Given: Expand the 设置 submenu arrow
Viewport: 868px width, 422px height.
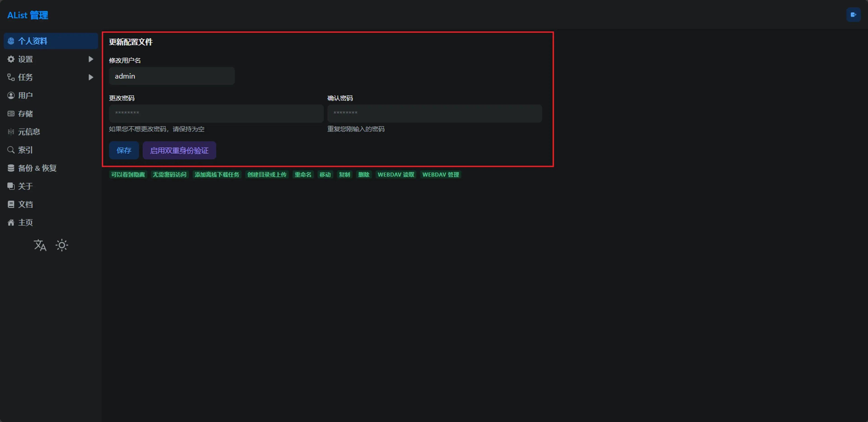Looking at the screenshot, I should (x=91, y=59).
